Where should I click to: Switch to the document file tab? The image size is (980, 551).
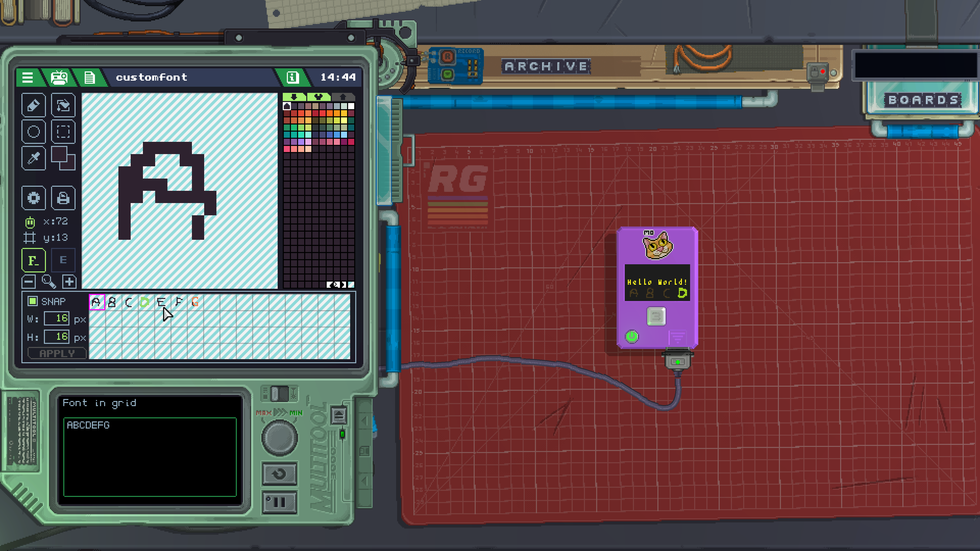pyautogui.click(x=89, y=77)
